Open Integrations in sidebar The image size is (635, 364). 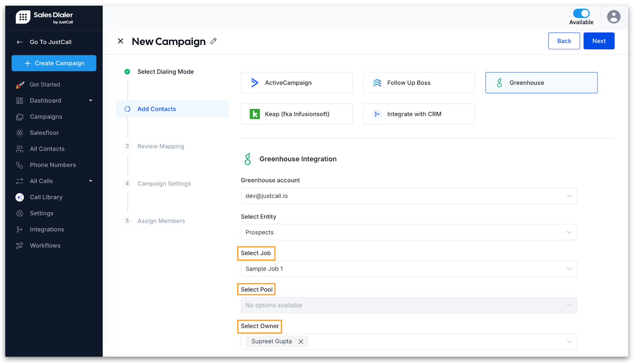click(x=47, y=229)
